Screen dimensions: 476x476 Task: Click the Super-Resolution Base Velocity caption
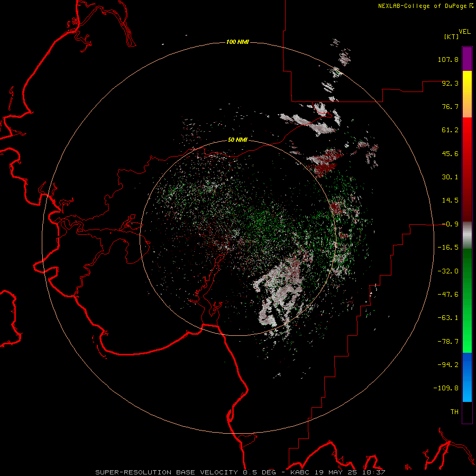tap(241, 472)
